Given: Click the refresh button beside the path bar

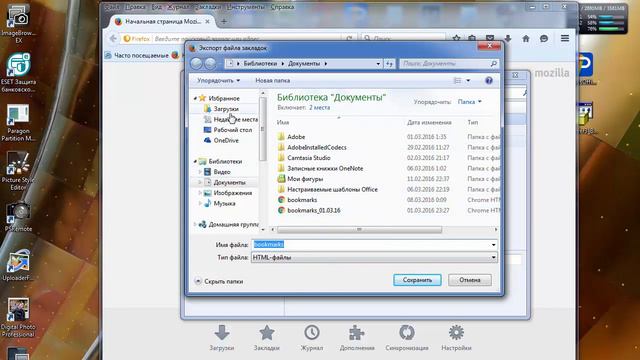Looking at the screenshot, I should point(390,64).
